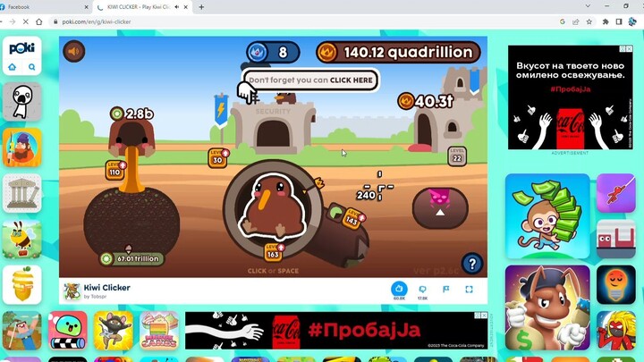Screen dimensions: 644x362
Task: Stop loading the page
Action: [25, 21]
